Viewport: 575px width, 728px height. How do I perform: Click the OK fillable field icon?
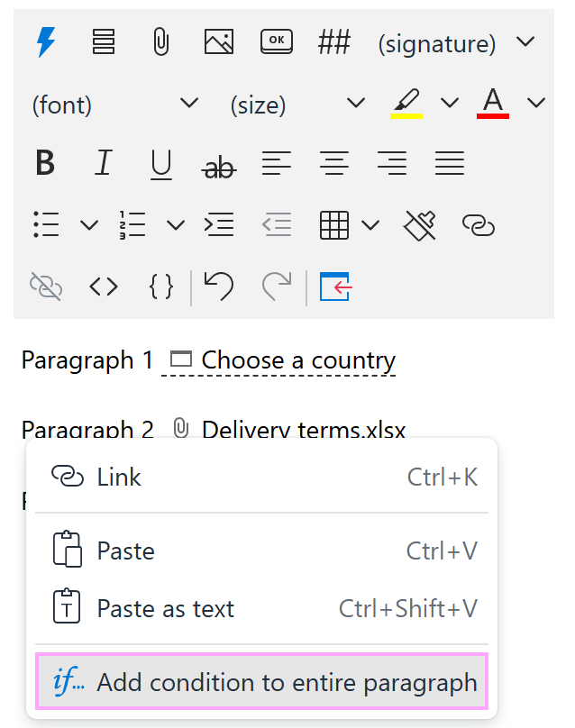click(276, 41)
